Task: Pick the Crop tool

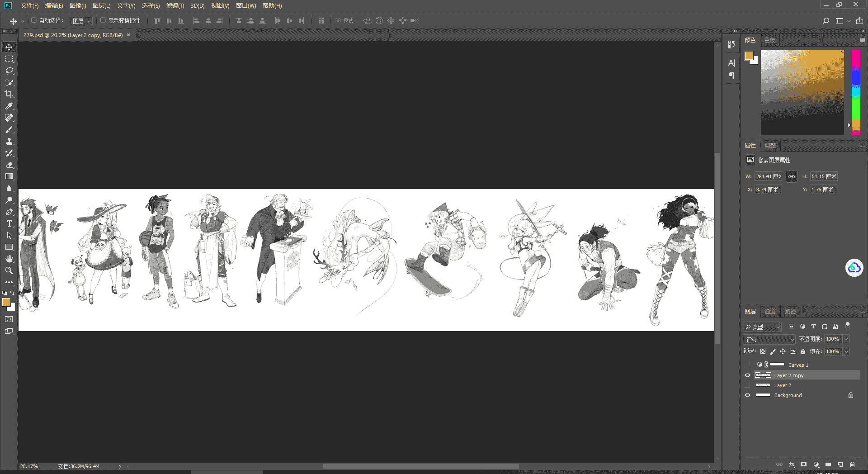Action: [x=9, y=94]
